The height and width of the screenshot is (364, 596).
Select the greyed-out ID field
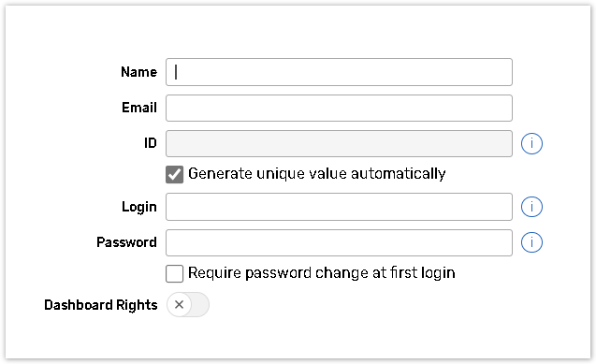point(339,143)
